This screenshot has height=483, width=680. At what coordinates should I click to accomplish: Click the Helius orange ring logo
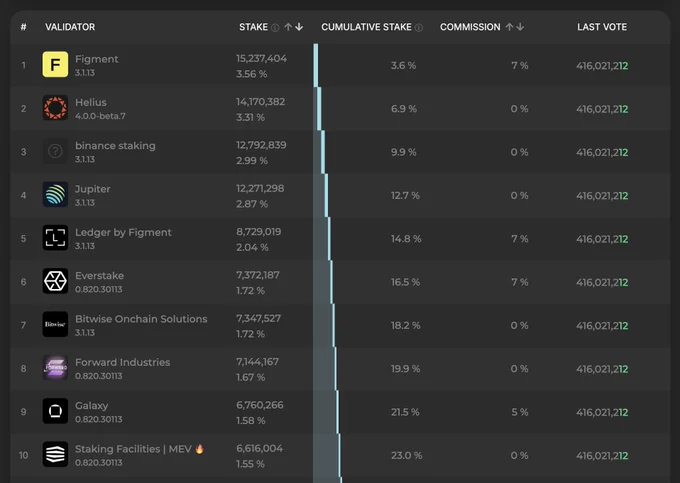(55, 108)
